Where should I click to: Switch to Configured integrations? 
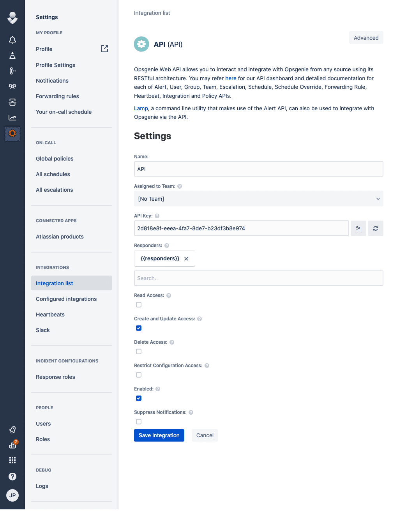coord(66,299)
